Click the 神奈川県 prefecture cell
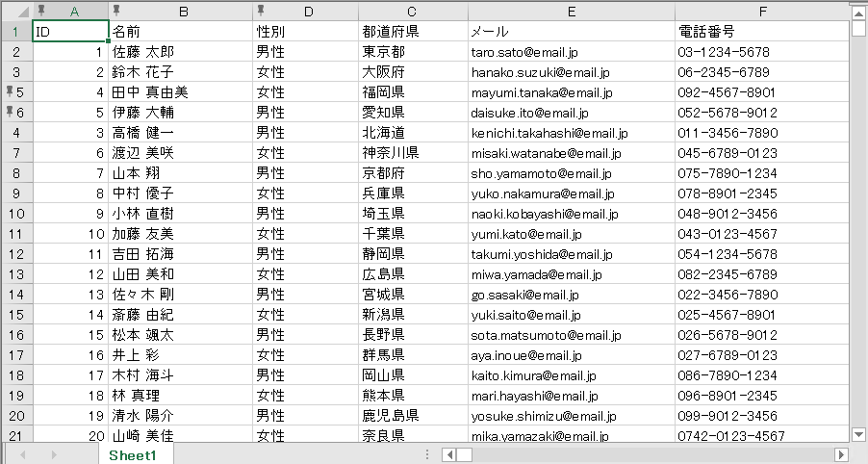Screen dimensions: 868x464 pyautogui.click(x=414, y=153)
